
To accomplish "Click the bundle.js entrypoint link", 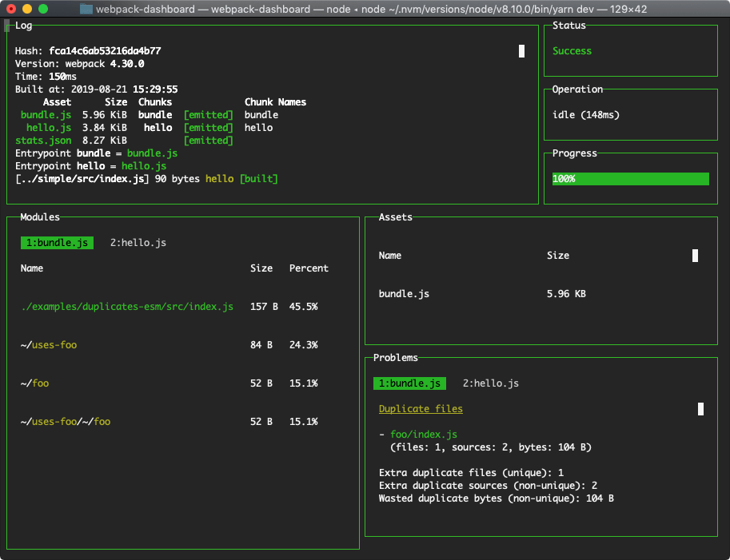I will click(152, 153).
